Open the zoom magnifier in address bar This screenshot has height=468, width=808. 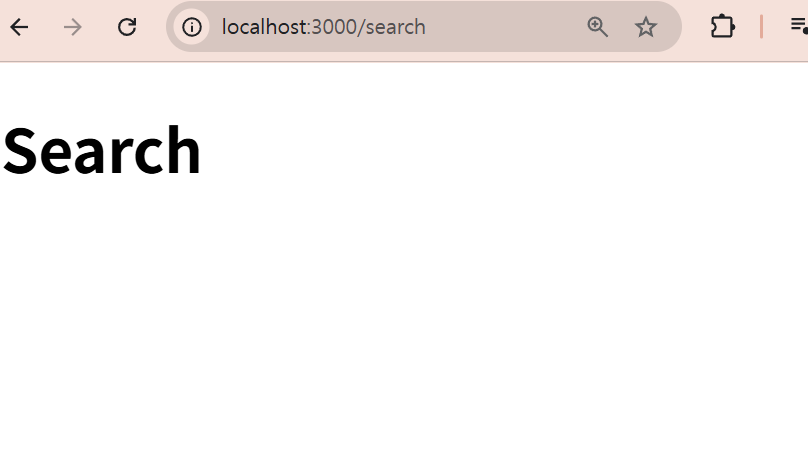click(x=597, y=27)
